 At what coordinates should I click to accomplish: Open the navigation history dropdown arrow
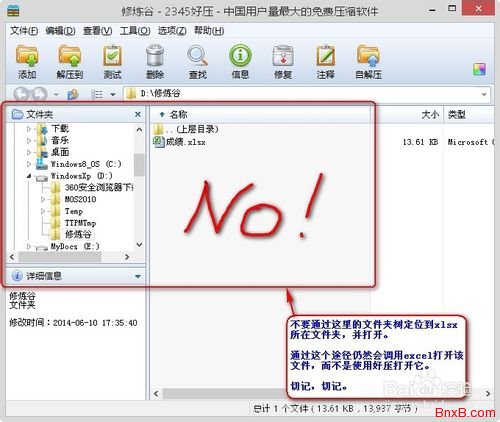pyautogui.click(x=56, y=95)
